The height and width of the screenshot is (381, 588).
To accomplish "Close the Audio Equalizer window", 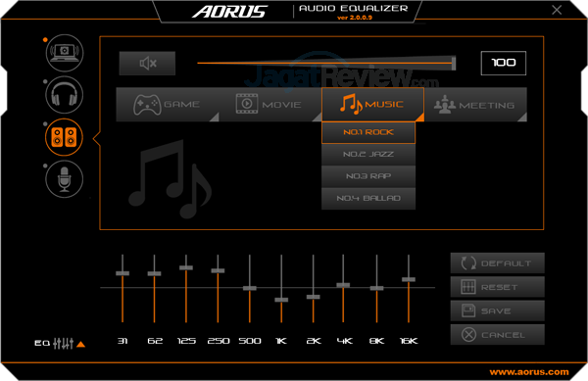I will point(557,10).
